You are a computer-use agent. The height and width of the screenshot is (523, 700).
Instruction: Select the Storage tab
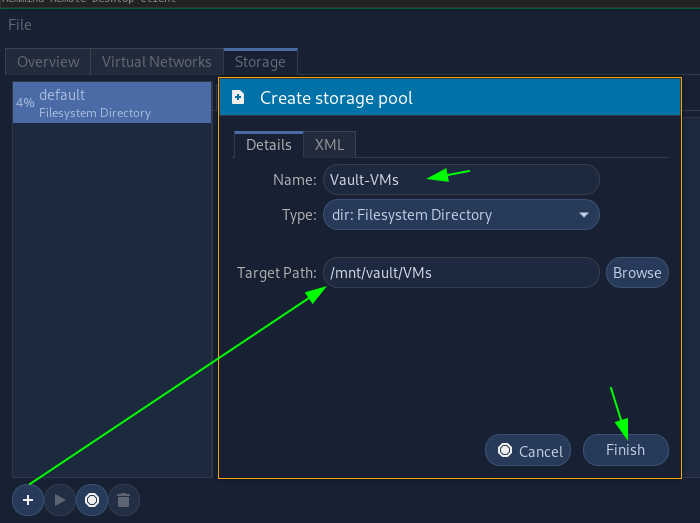click(x=260, y=62)
